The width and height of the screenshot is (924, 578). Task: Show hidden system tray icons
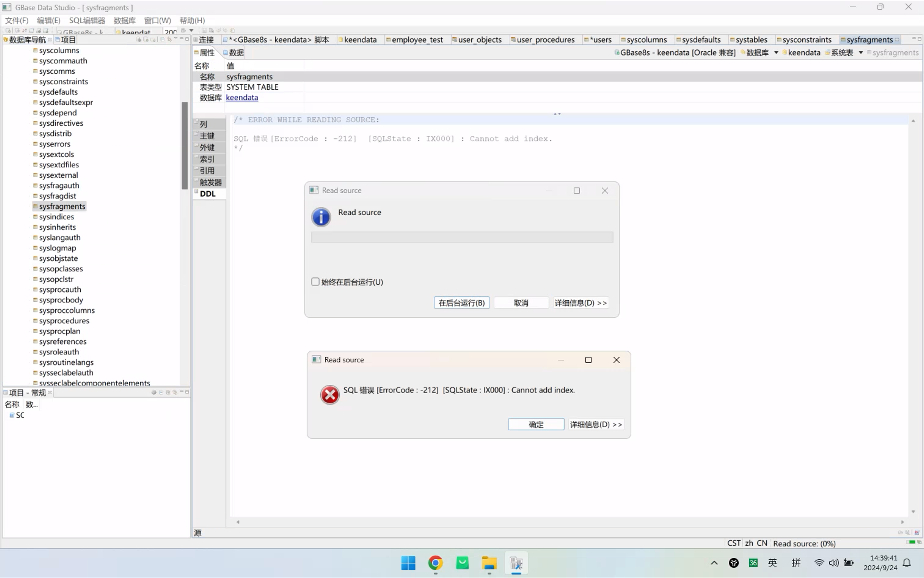(714, 563)
